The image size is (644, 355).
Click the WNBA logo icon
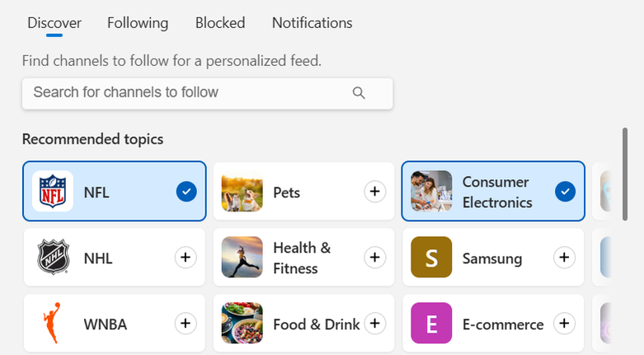53,324
